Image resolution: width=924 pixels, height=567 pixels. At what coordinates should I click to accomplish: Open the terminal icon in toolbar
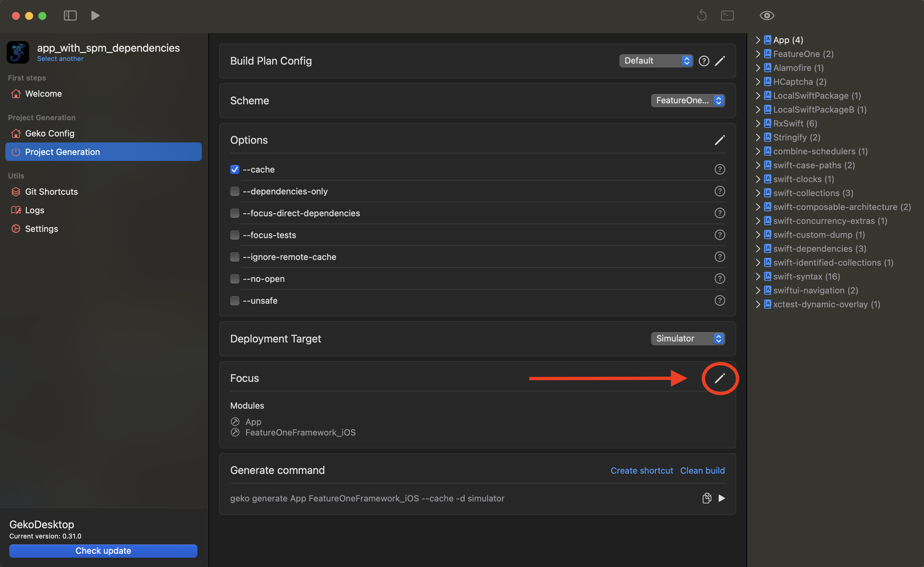[727, 15]
